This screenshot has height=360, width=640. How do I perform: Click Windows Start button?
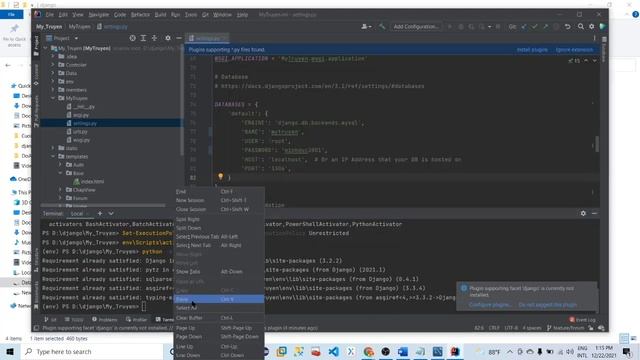pos(10,351)
